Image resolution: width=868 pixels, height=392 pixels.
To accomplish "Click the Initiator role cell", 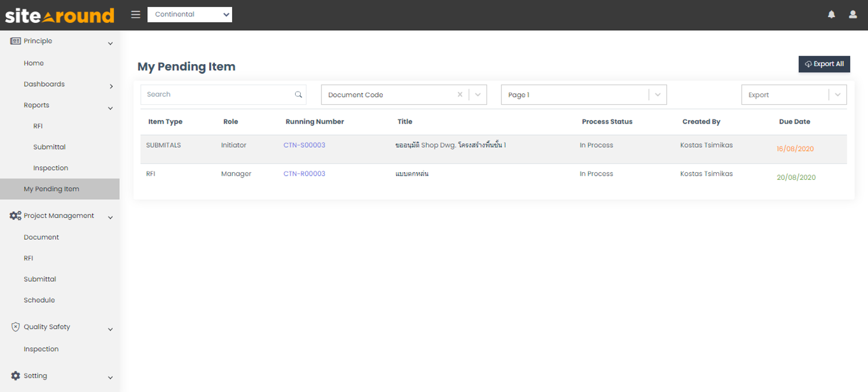I will click(x=234, y=145).
